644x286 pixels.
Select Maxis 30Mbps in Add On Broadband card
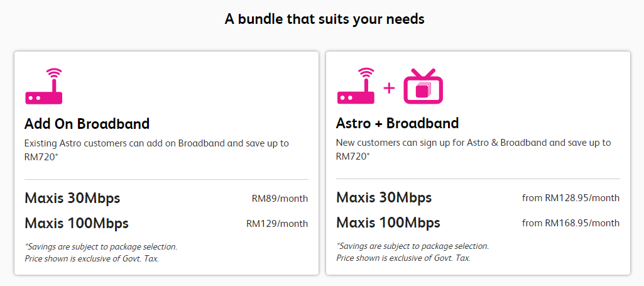click(72, 198)
